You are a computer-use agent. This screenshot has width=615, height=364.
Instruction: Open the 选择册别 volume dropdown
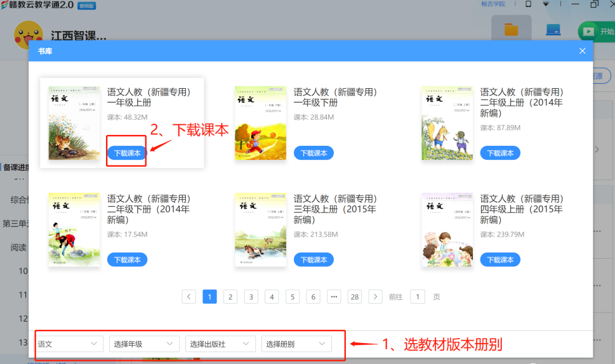point(296,344)
